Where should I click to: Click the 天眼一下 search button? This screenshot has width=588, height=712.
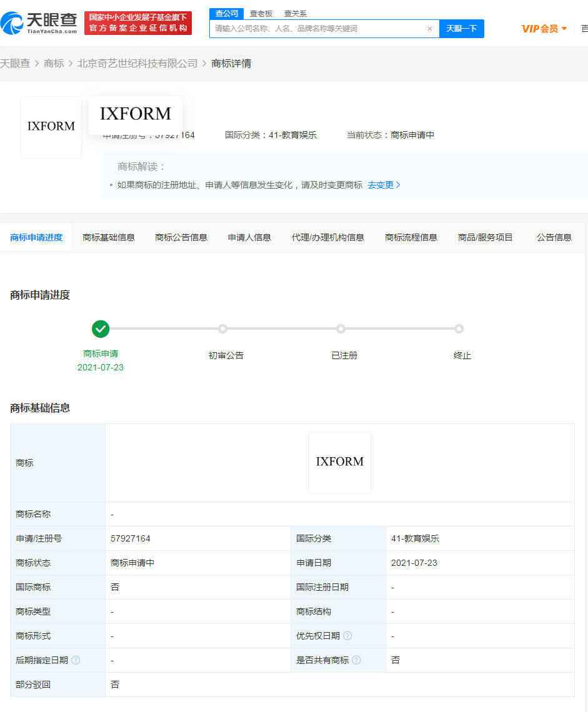(462, 29)
